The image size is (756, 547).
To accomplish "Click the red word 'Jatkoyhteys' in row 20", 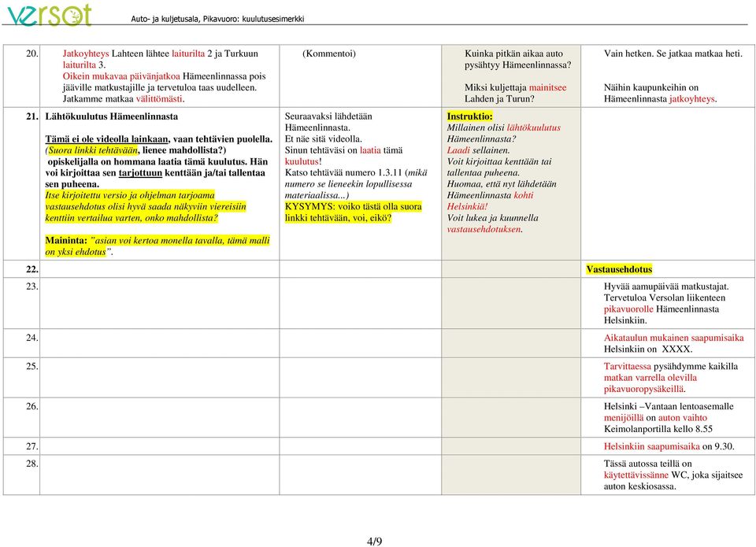I will (86, 54).
